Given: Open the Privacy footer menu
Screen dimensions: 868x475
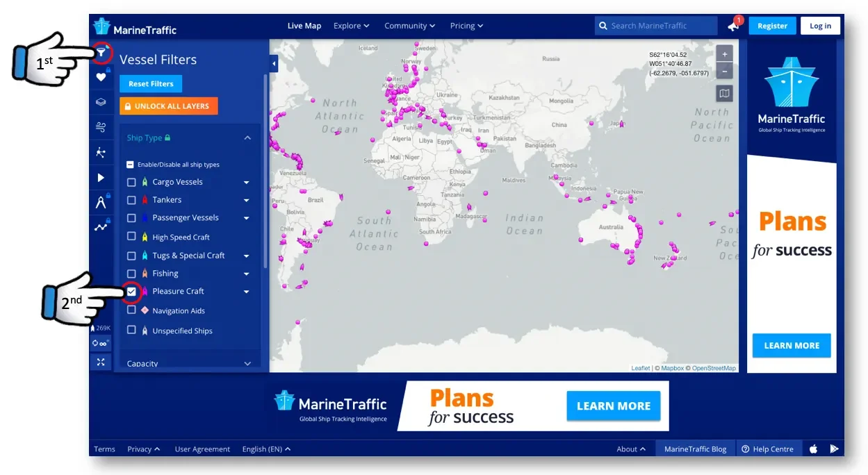Looking at the screenshot, I should tap(144, 449).
